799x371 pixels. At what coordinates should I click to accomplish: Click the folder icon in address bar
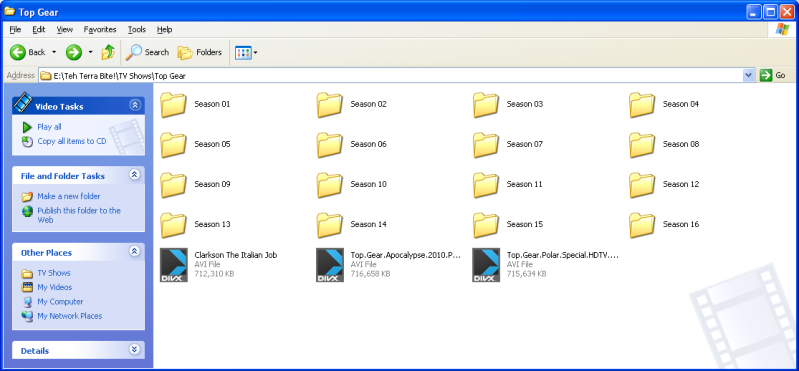pos(46,76)
